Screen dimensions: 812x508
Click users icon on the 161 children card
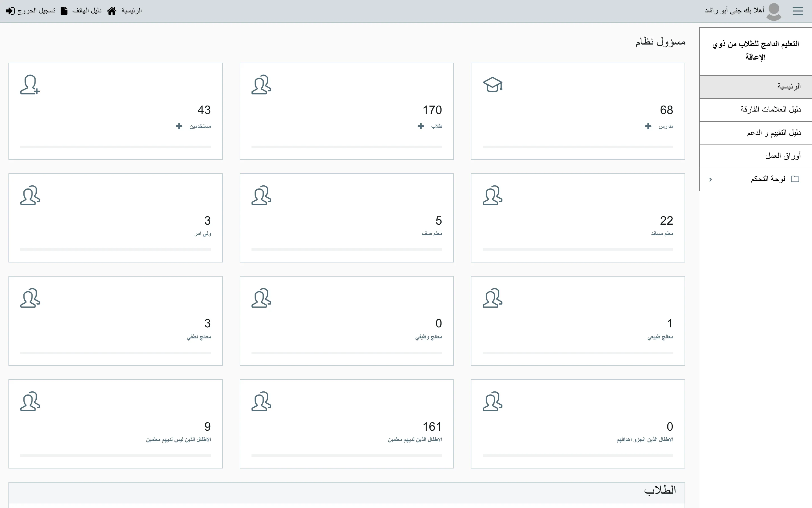(261, 401)
